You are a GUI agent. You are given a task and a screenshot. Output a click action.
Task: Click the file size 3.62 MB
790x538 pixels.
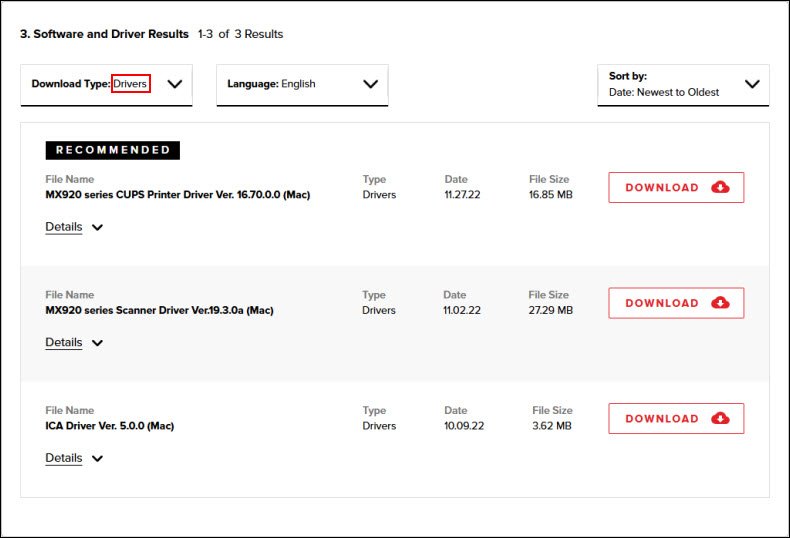(x=552, y=426)
